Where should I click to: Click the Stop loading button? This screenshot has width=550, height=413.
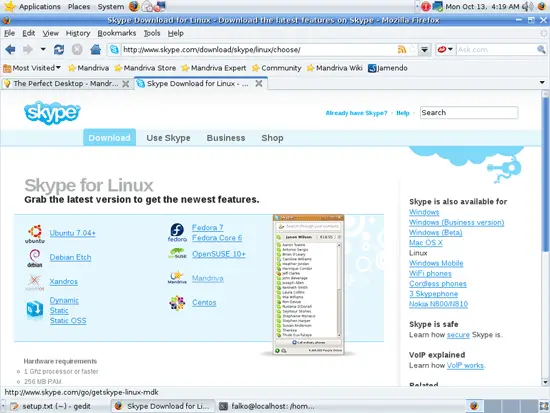(x=77, y=49)
